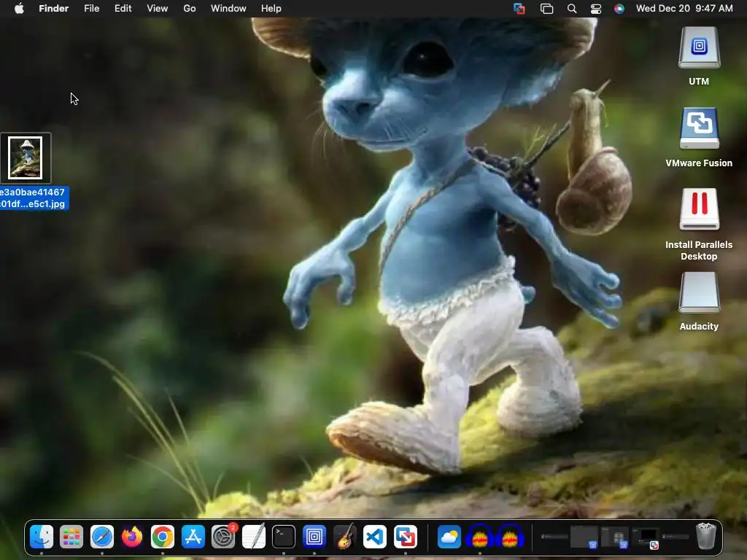
Task: Click the e3a0bae41467...e5c1.jpg file name
Action: 32,198
